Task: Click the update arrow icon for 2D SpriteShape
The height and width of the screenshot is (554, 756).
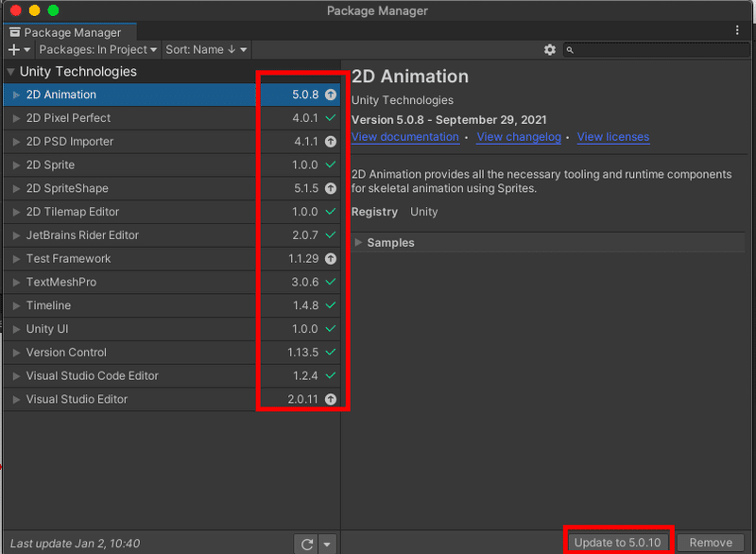Action: click(x=330, y=188)
